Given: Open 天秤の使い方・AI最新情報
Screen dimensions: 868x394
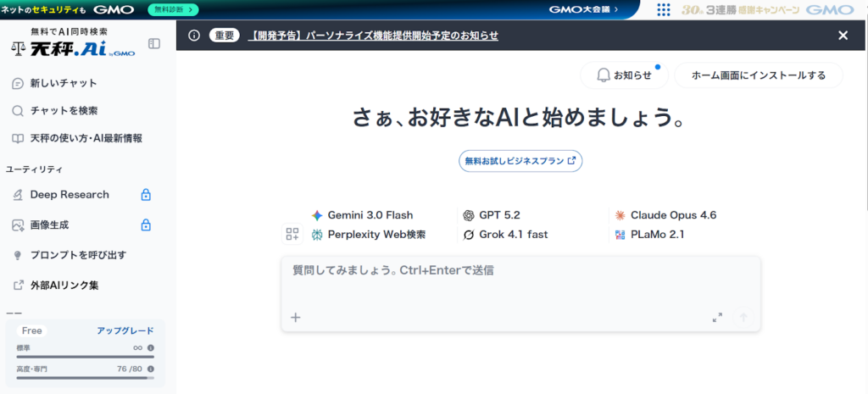Looking at the screenshot, I should 77,138.
